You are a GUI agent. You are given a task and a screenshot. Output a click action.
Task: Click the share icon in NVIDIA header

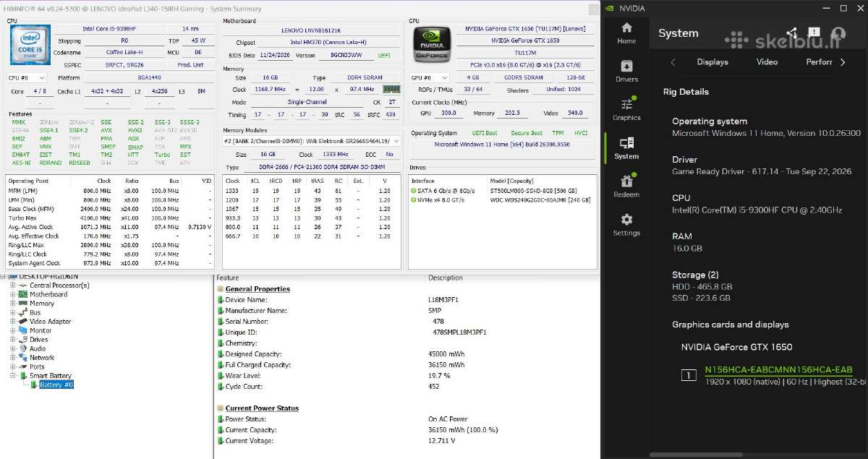[791, 33]
